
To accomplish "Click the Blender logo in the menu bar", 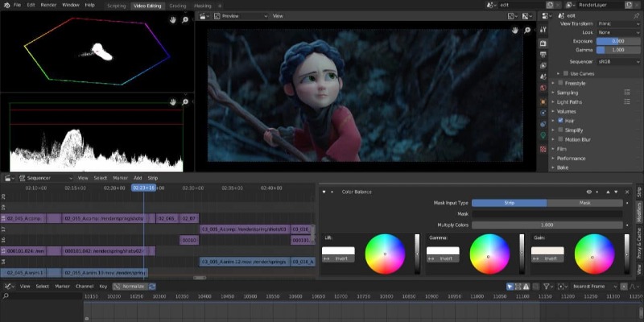I will (6, 5).
